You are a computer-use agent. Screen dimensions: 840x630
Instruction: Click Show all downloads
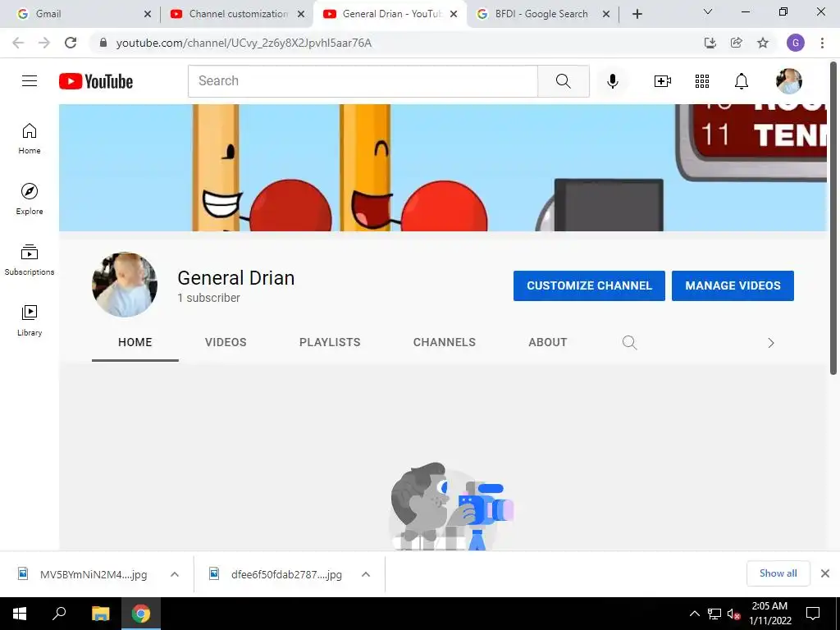pyautogui.click(x=778, y=573)
